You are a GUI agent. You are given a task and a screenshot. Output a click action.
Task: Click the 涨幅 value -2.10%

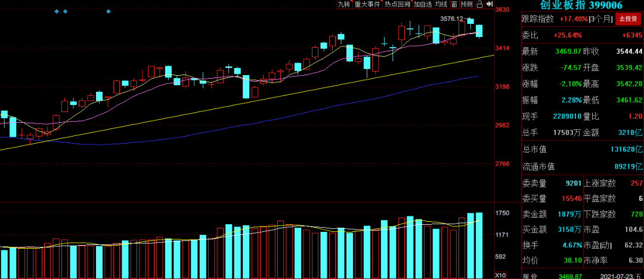[570, 84]
